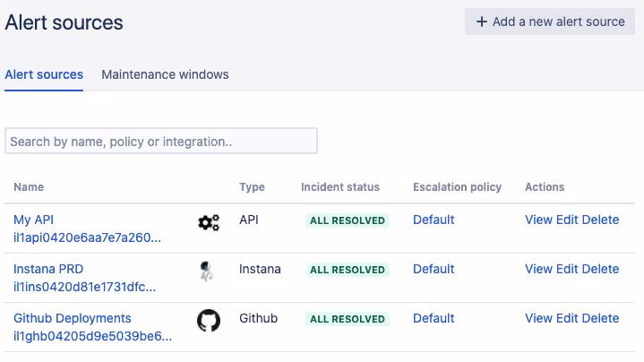Viewport: 644px width, 362px height.
Task: Delete the Github Deployments alert source
Action: pyautogui.click(x=600, y=318)
